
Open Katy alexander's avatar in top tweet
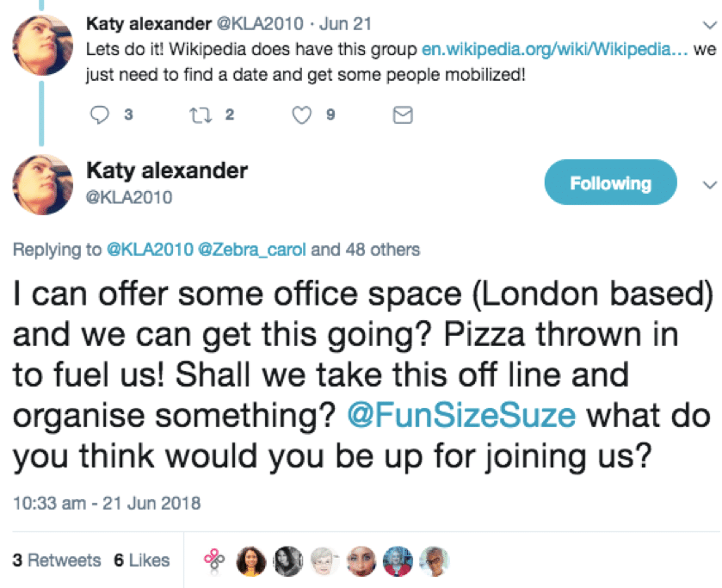[x=42, y=45]
